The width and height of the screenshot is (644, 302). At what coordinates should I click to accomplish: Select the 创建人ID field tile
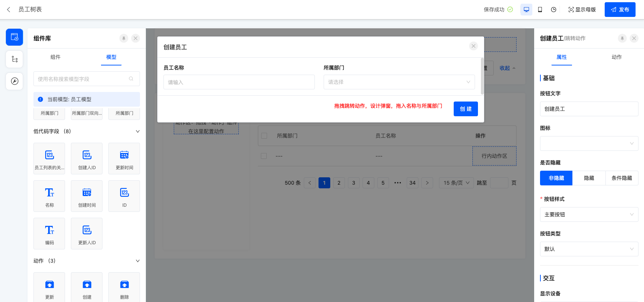pyautogui.click(x=87, y=159)
